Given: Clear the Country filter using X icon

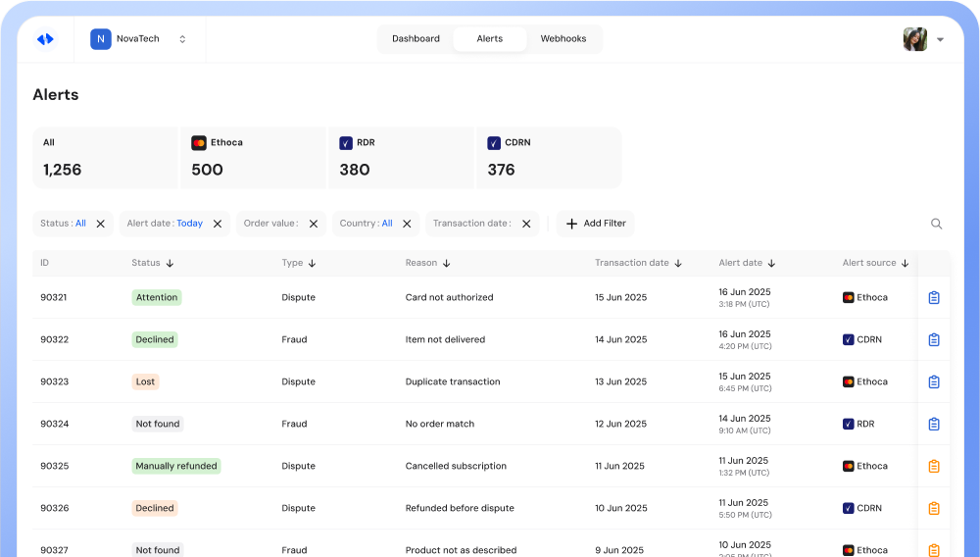Looking at the screenshot, I should [407, 224].
